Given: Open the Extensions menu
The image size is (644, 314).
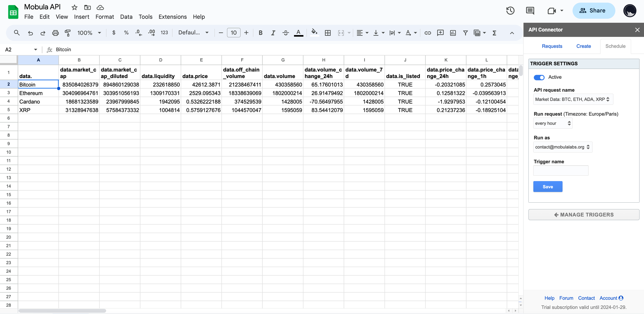Looking at the screenshot, I should pos(172,17).
